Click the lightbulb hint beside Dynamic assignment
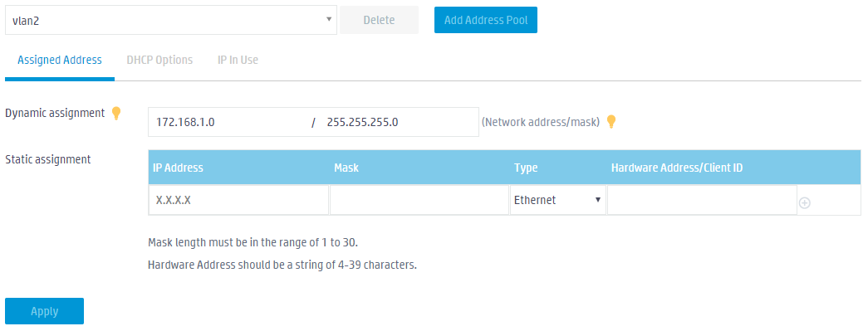 coord(115,114)
